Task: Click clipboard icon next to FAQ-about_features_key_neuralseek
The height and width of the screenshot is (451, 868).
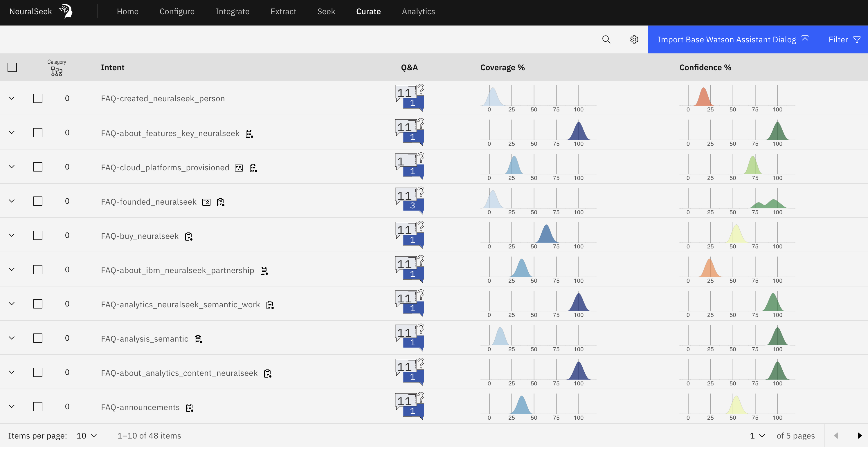Action: 249,134
